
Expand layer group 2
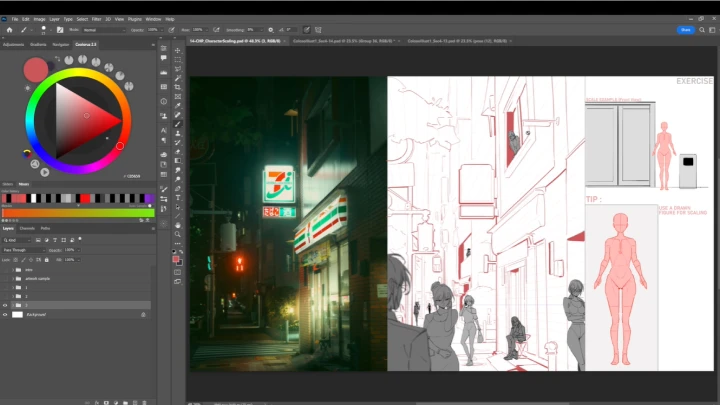click(13, 297)
